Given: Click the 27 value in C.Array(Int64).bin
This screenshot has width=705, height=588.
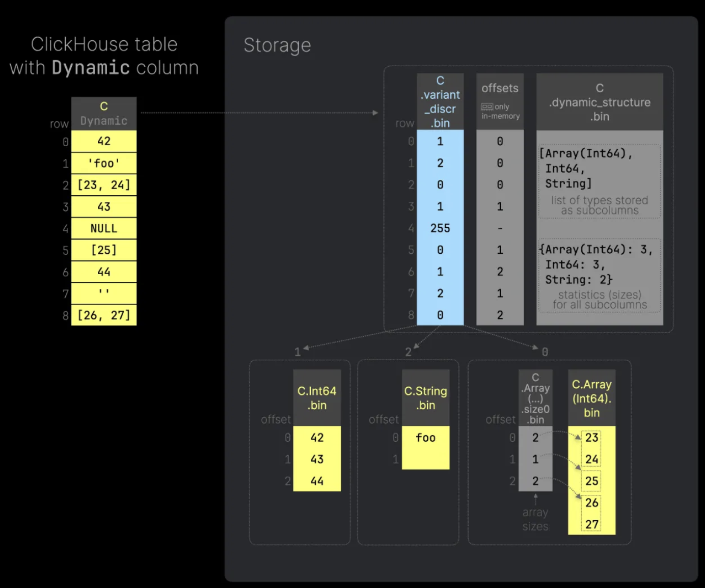Looking at the screenshot, I should point(591,524).
